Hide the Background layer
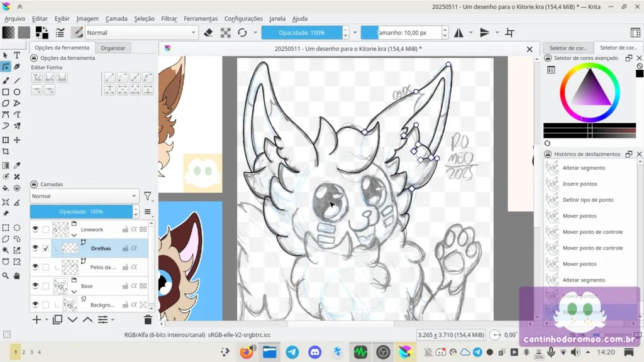 tap(35, 305)
